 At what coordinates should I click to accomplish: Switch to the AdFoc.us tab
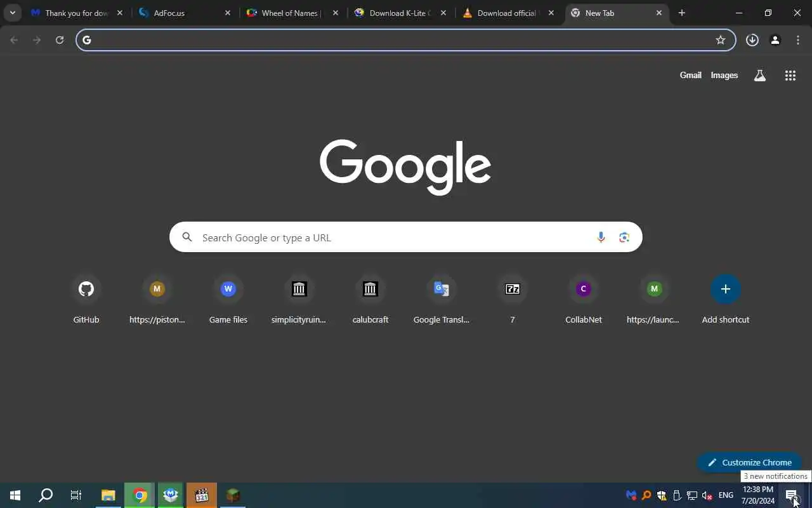click(185, 13)
